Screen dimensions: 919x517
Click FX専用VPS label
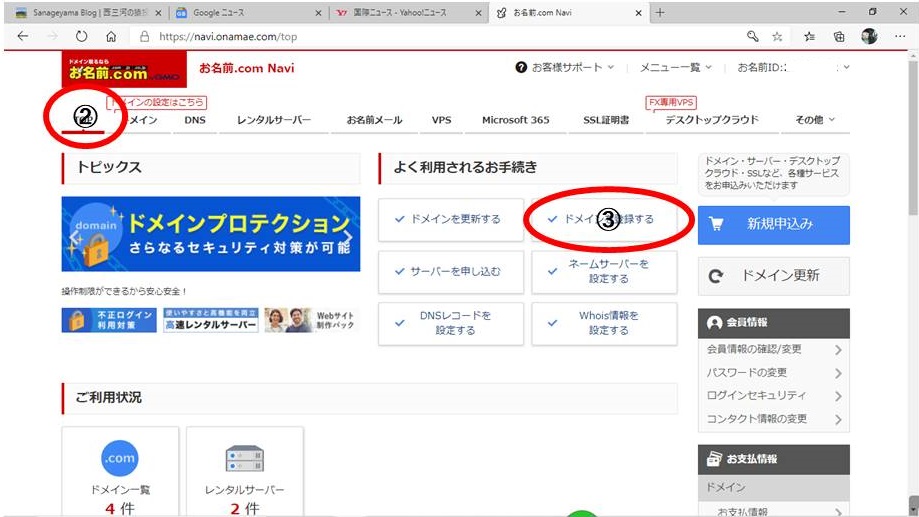671,102
